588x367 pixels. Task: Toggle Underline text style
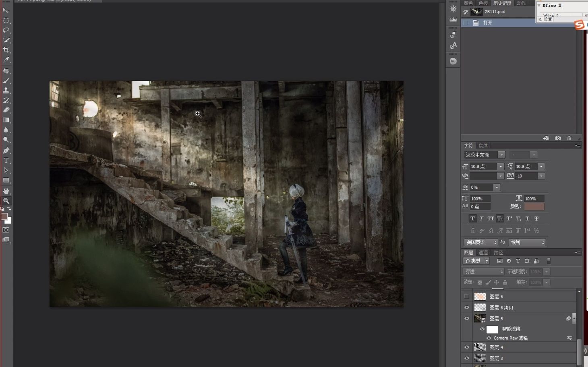(527, 219)
